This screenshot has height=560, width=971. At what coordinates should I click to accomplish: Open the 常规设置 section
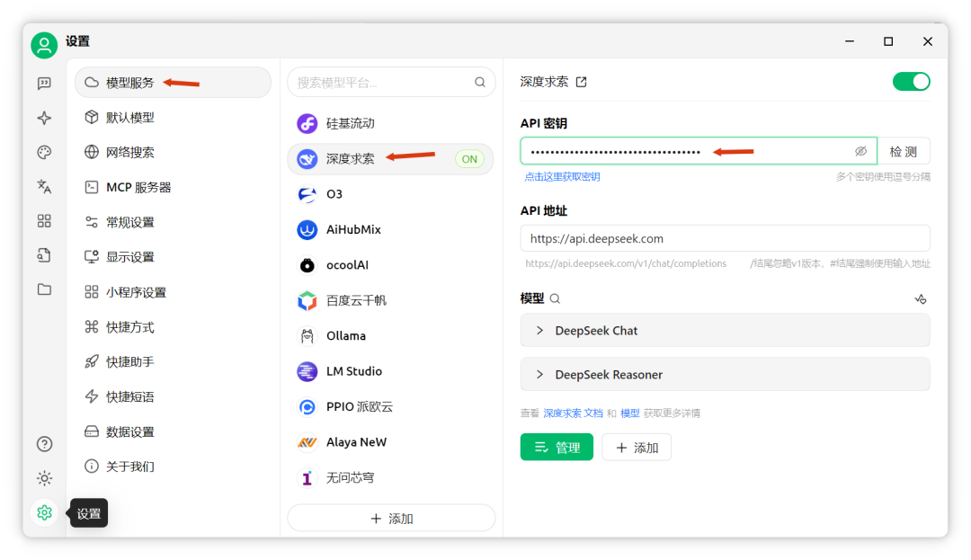[x=173, y=222]
